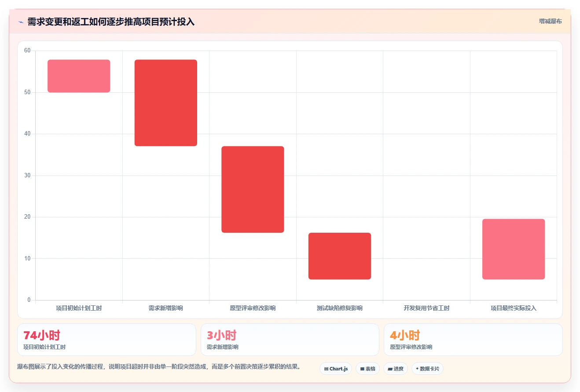
Task: Open the 74小时 data card
Action: coord(106,340)
